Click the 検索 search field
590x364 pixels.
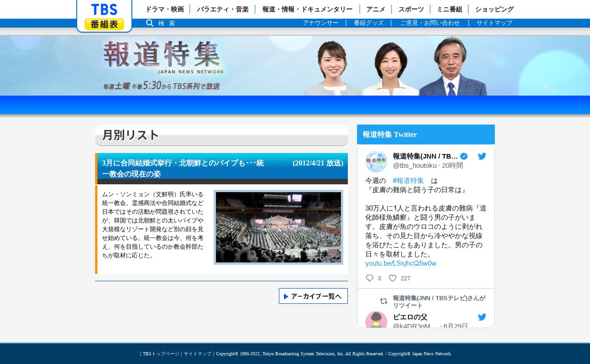(x=167, y=23)
